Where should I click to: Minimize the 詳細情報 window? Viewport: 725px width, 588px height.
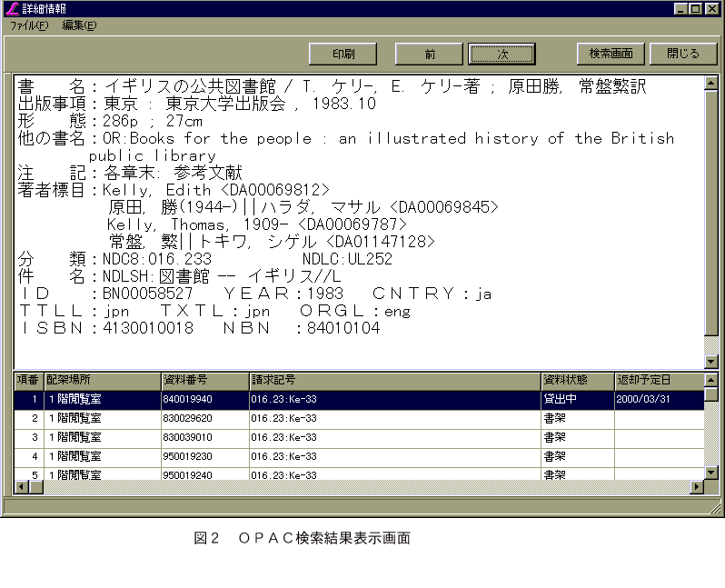click(680, 8)
